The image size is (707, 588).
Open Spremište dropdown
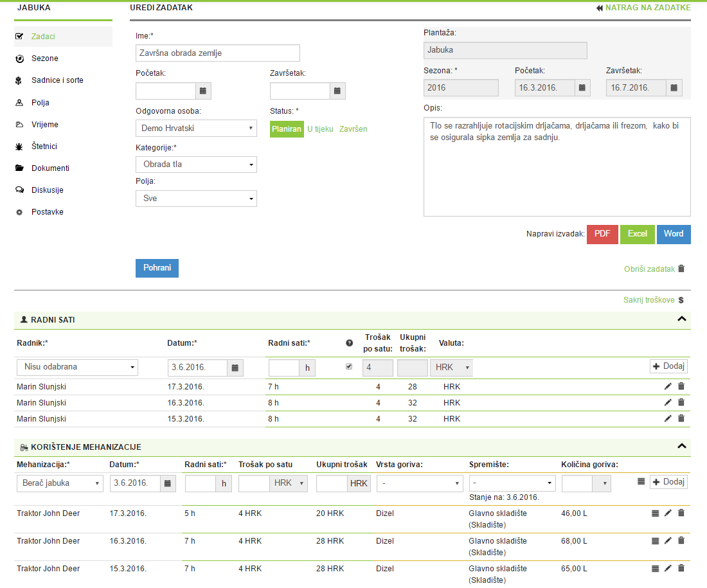(x=512, y=483)
